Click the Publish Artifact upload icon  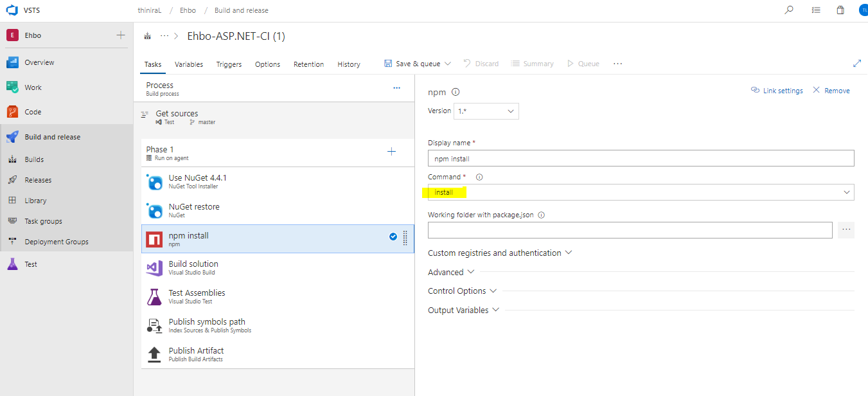click(x=154, y=354)
